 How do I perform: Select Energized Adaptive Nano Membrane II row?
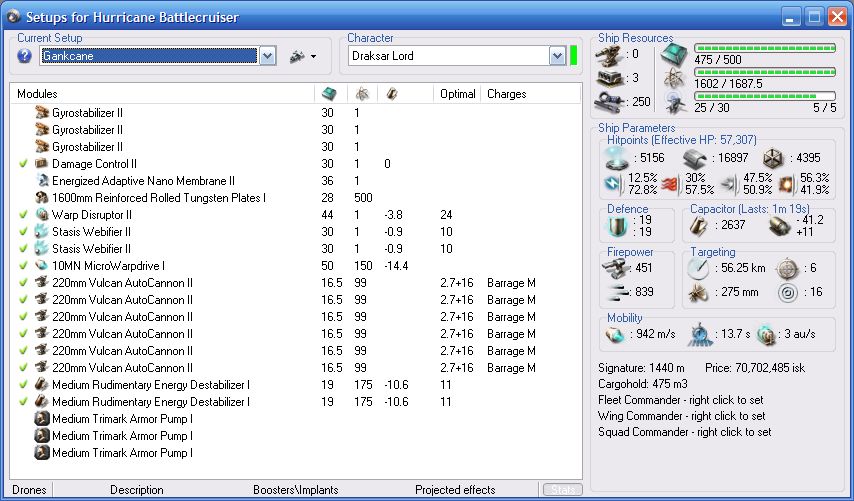[x=296, y=181]
